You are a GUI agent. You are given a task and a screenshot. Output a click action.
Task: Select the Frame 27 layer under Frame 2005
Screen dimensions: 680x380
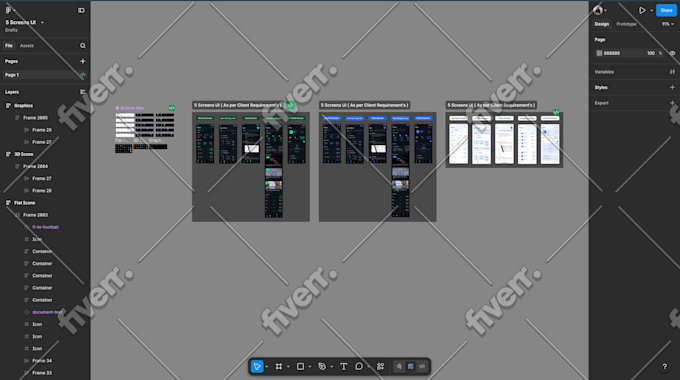pos(42,142)
